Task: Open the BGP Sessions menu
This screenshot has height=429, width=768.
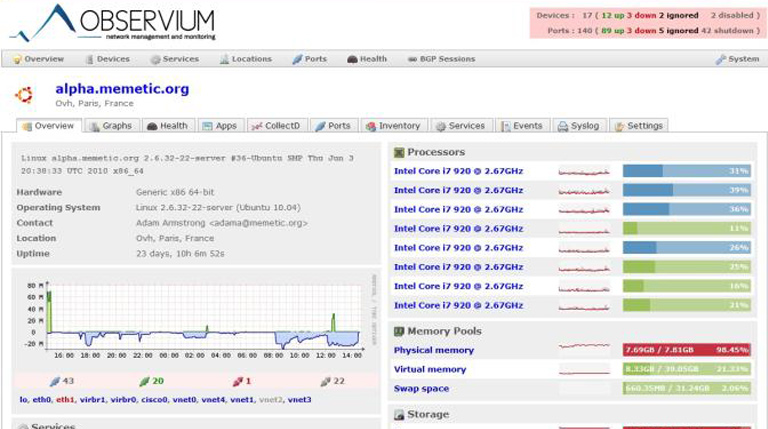Action: (442, 59)
